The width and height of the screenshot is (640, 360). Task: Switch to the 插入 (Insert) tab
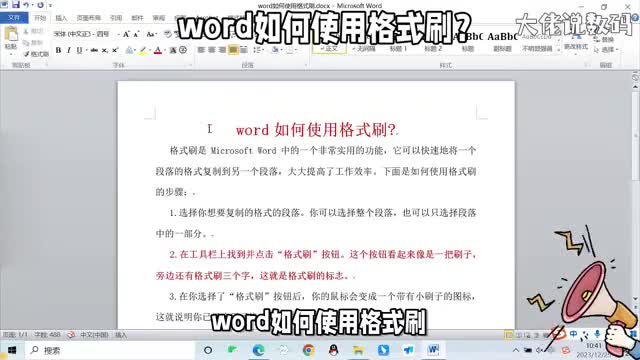point(61,18)
